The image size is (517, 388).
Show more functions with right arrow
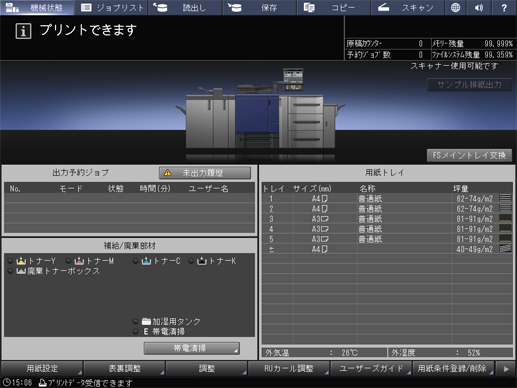[506, 369]
